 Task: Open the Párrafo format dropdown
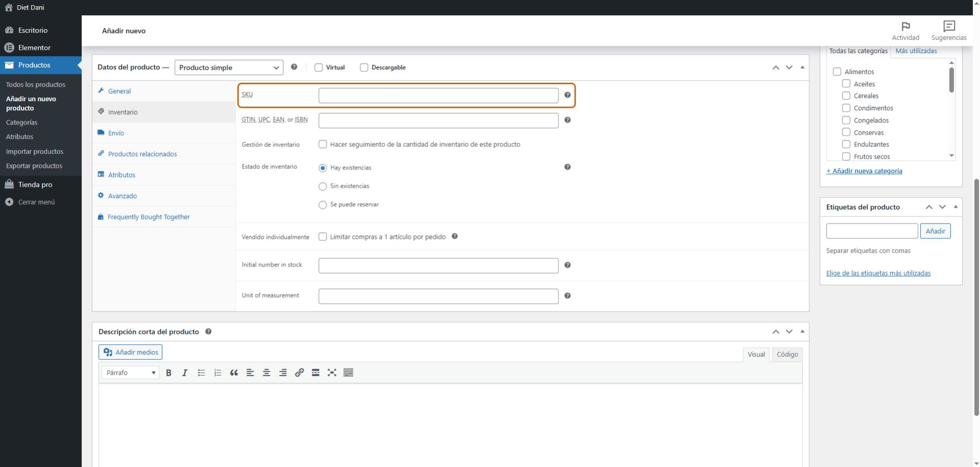click(131, 373)
